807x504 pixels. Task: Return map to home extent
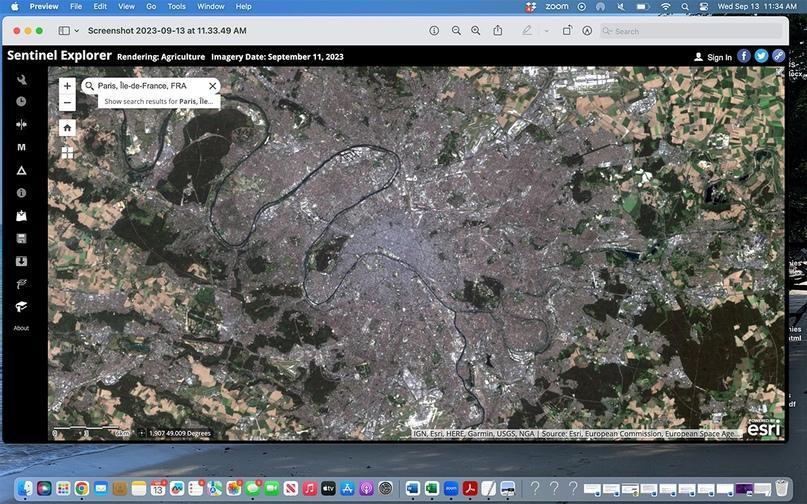coord(67,128)
